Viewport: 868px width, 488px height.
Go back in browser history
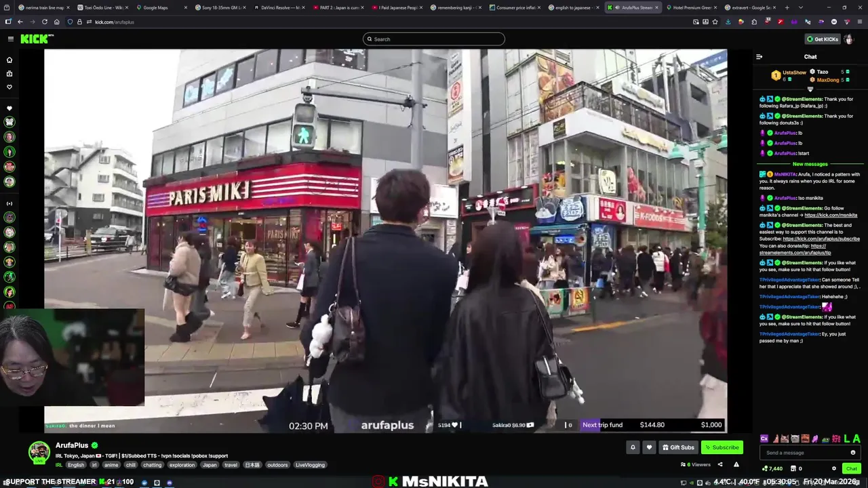click(20, 22)
